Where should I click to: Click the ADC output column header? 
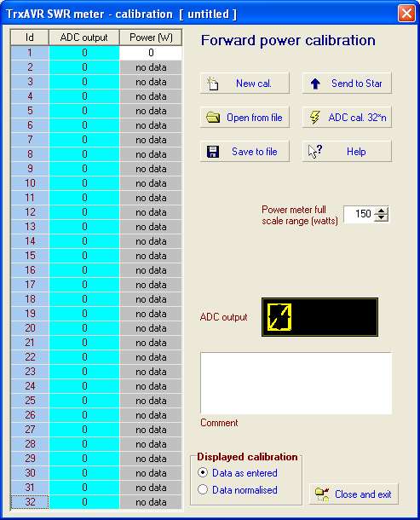pyautogui.click(x=84, y=38)
